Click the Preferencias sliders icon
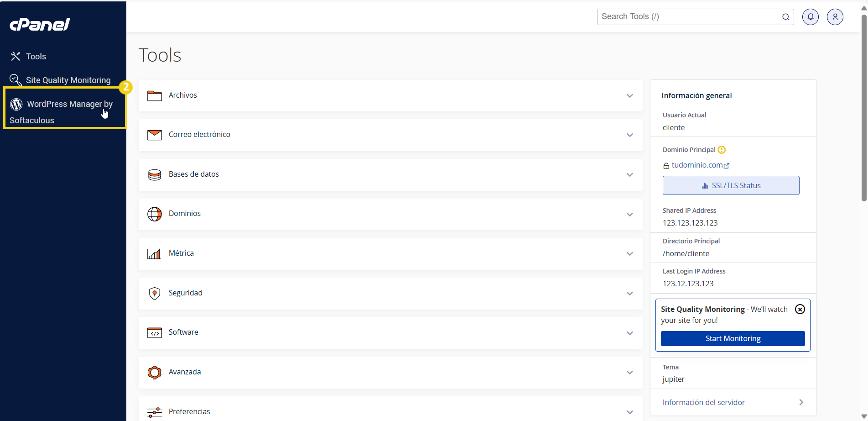Screen dimensions: 868x421 coord(155,412)
